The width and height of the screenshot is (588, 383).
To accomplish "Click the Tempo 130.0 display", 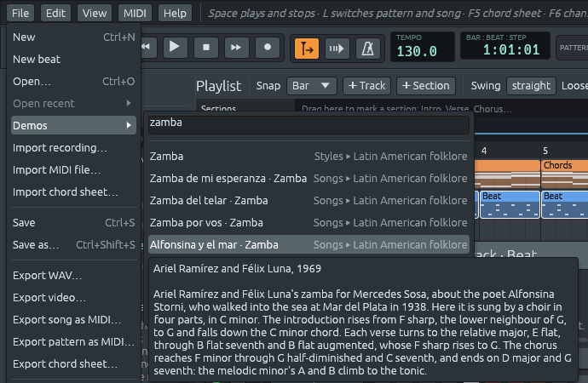I will click(x=422, y=47).
